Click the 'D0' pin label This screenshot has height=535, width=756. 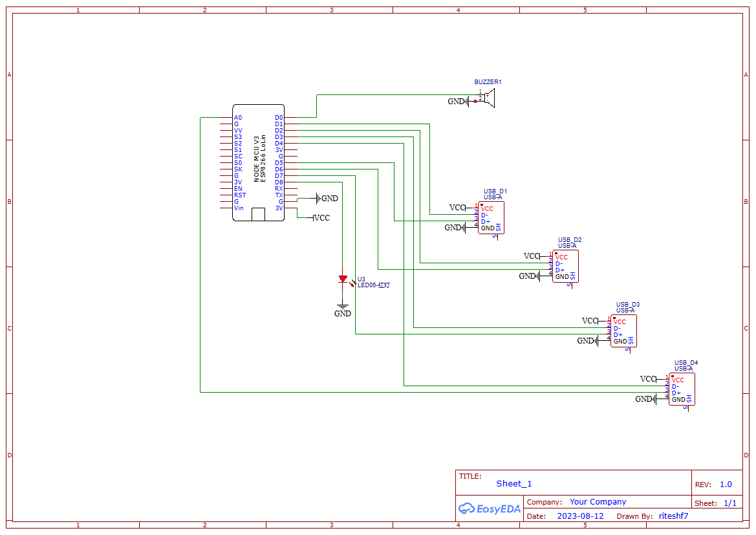(x=279, y=118)
